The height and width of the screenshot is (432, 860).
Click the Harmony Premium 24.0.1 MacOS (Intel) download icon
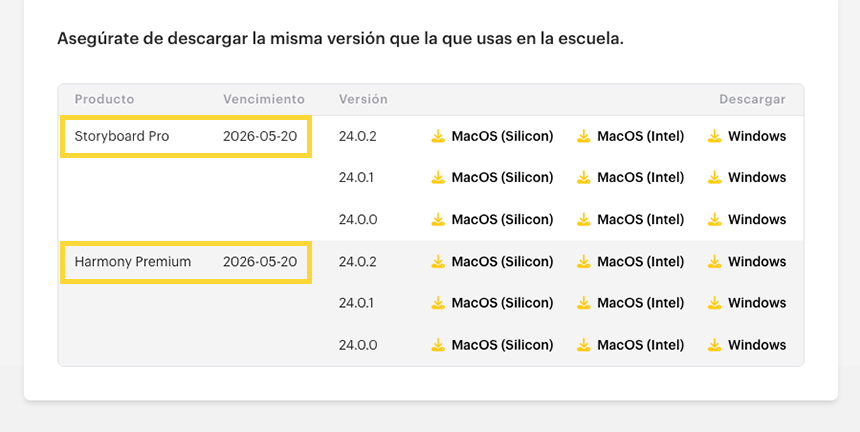pos(583,303)
